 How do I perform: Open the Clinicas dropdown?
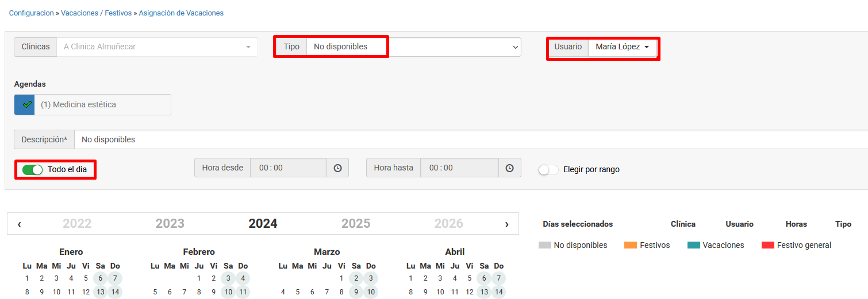point(156,47)
